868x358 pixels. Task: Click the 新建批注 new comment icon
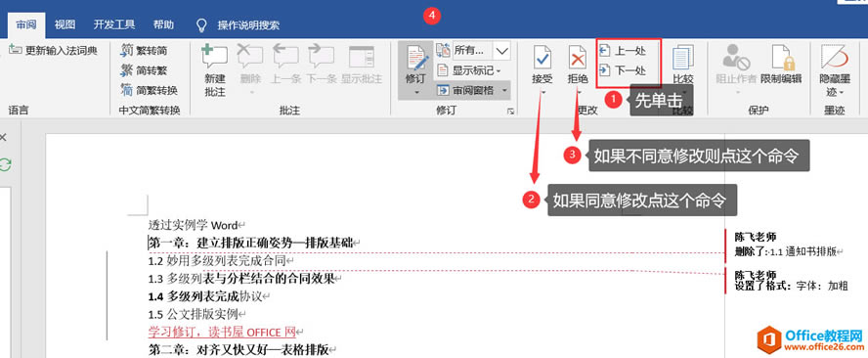coord(214,58)
